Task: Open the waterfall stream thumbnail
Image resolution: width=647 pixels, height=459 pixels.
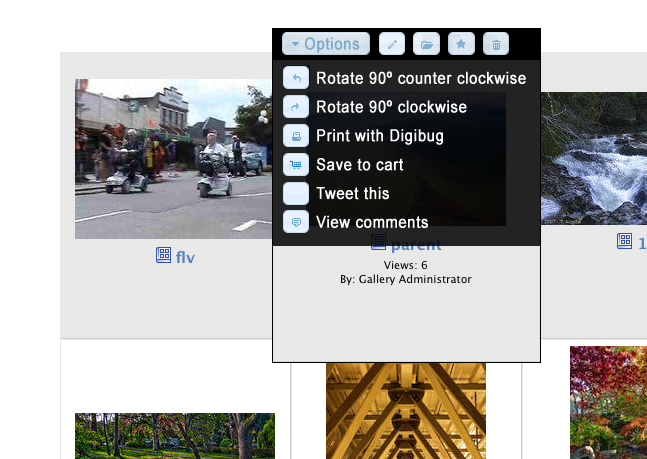Action: [594, 159]
